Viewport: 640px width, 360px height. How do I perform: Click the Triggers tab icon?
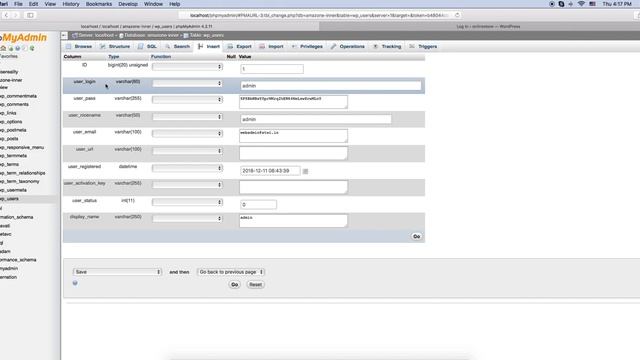[412, 47]
